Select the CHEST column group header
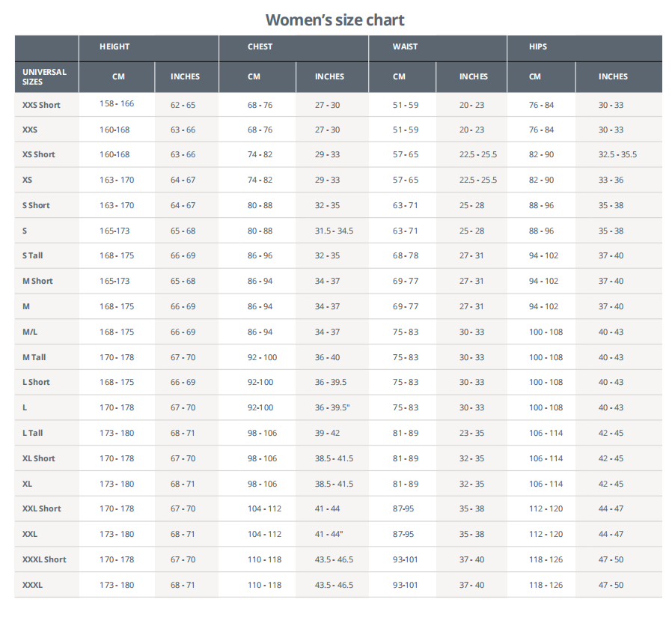The height and width of the screenshot is (626, 672). coord(260,46)
